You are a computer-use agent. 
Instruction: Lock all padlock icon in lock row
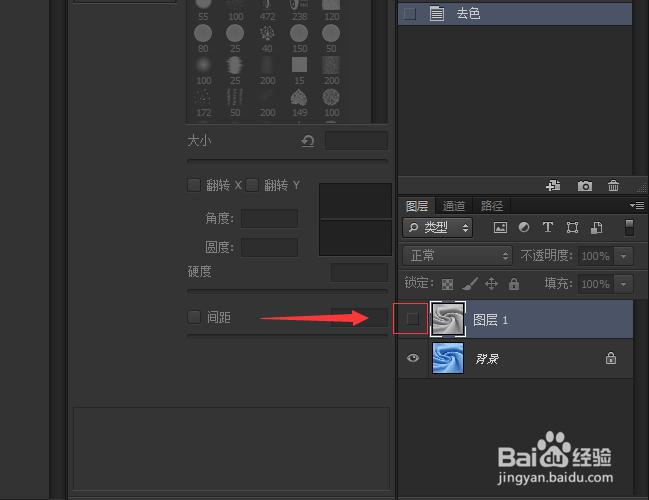(514, 284)
